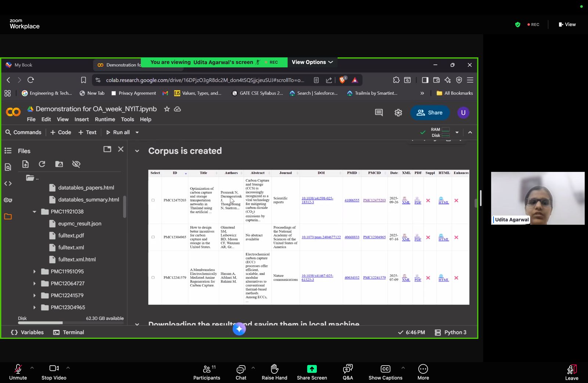Open DOI link 10.1073/pnas.2404677122
This screenshot has width=588, height=383.
321,237
